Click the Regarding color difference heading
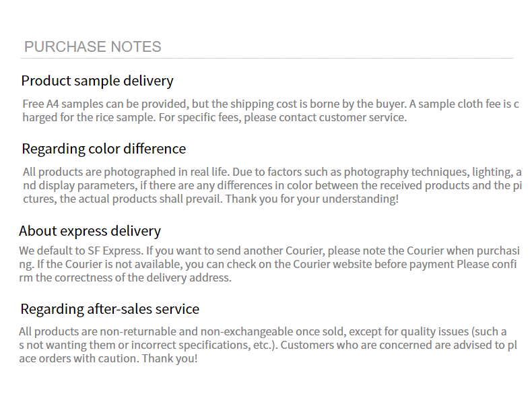The height and width of the screenshot is (396, 532). 104,149
